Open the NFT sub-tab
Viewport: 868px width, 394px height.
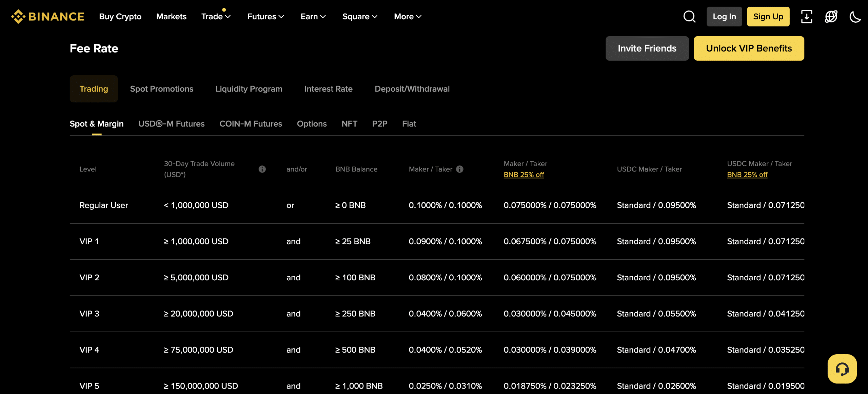(x=349, y=124)
